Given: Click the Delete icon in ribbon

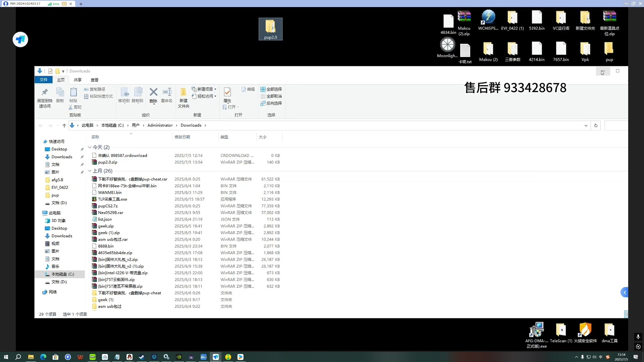Looking at the screenshot, I should point(153,92).
